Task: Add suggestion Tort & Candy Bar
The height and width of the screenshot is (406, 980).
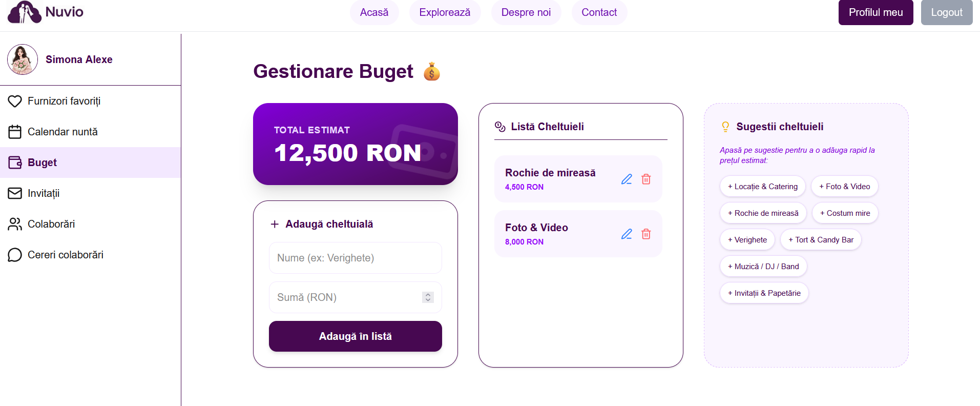Action: point(820,239)
